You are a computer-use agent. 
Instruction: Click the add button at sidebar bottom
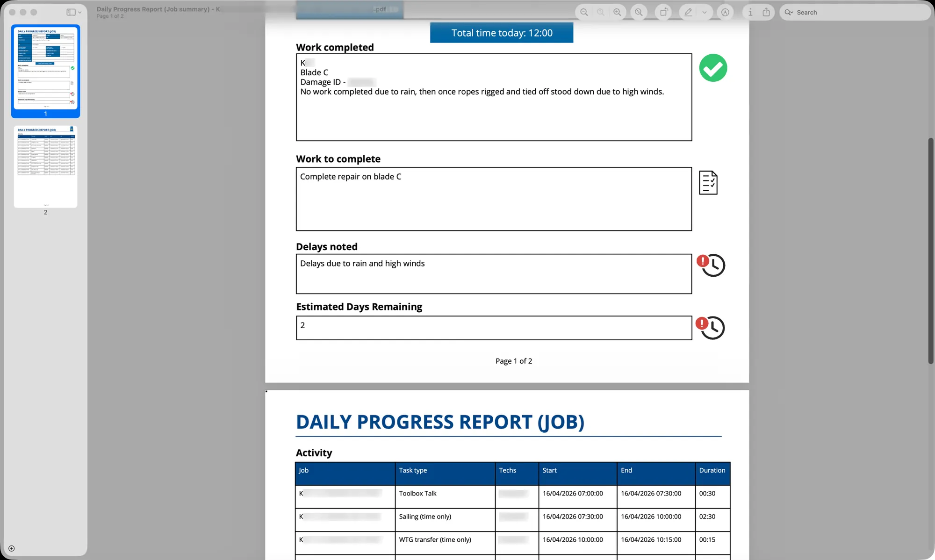12,548
